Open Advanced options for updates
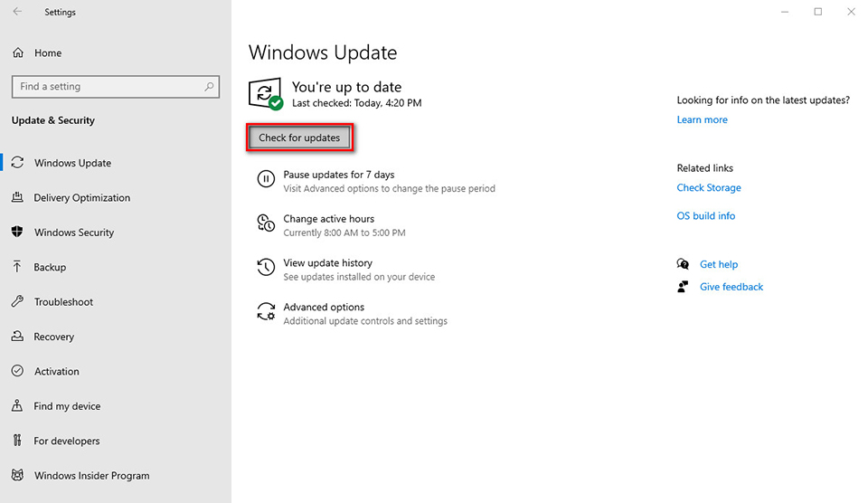868x503 pixels. tap(324, 307)
